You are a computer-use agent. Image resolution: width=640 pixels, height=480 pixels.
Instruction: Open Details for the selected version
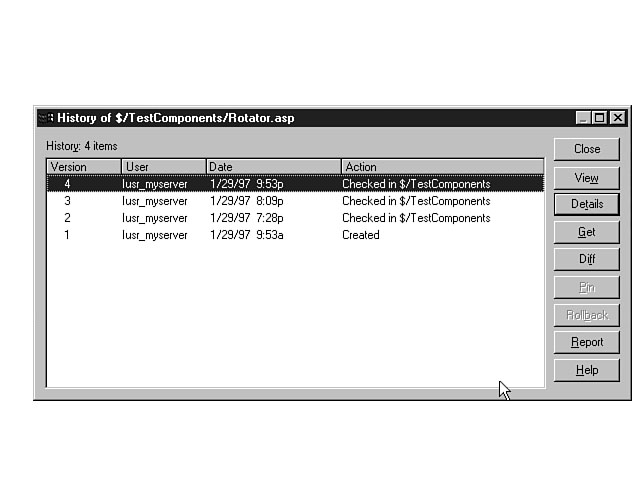tap(587, 204)
